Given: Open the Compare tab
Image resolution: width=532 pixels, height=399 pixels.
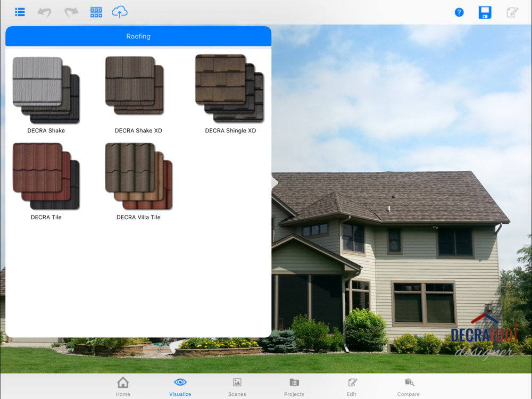Looking at the screenshot, I should (x=409, y=386).
